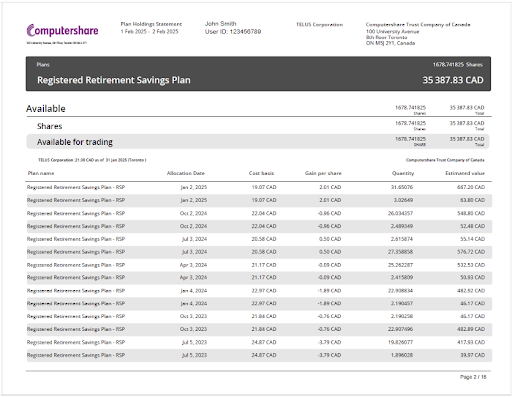512x397 pixels.
Task: Expand the Shares subsection row
Action: click(258, 126)
